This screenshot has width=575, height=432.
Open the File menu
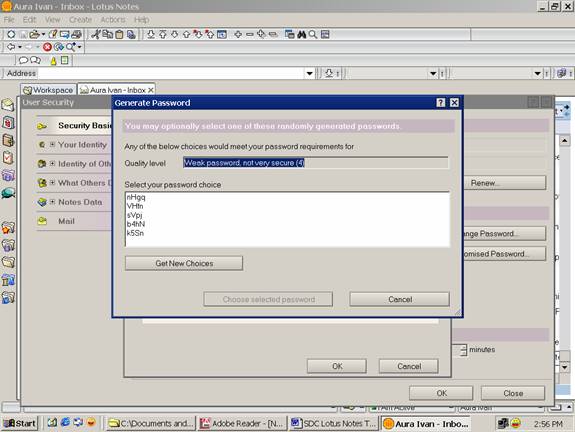pos(9,20)
